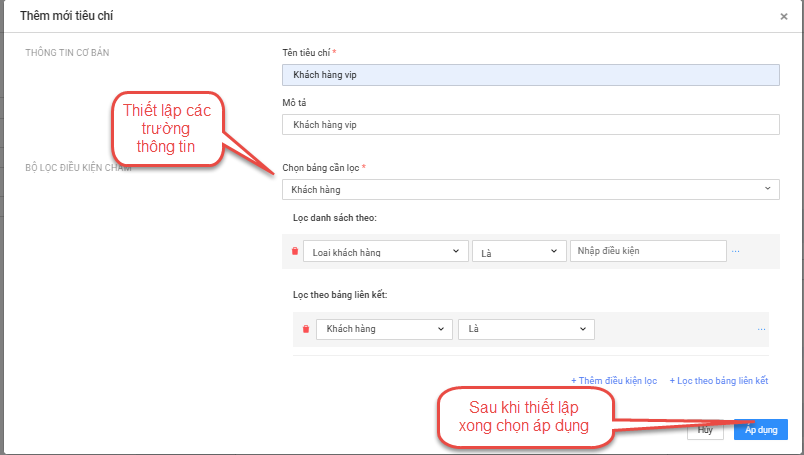This screenshot has height=455, width=804.
Task: Close the Thêm mới tiêu chí dialog
Action: pos(783,16)
